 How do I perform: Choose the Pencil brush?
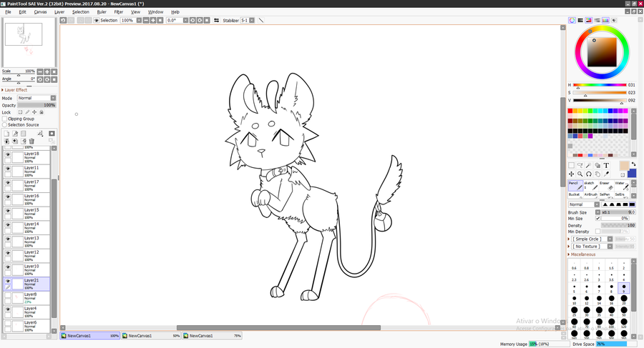[x=575, y=185]
